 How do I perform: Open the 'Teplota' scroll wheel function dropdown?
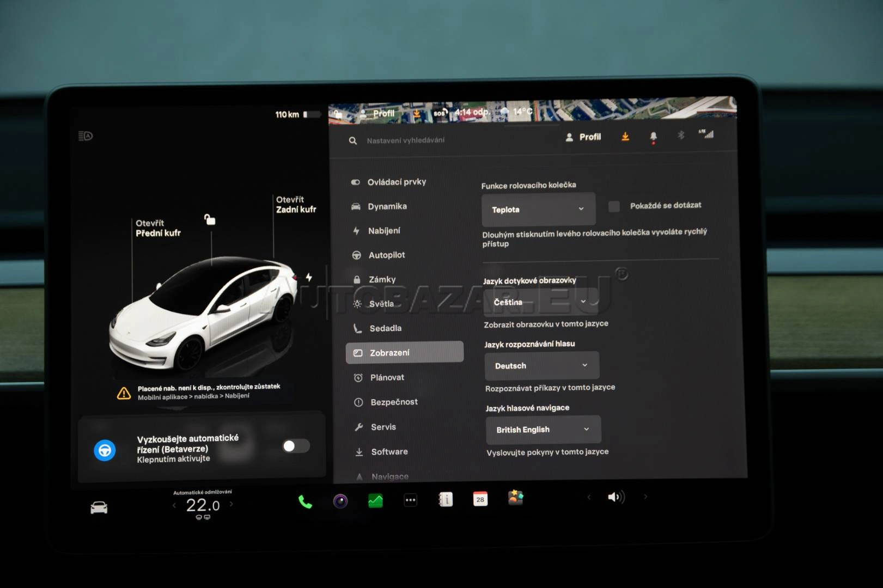tap(538, 209)
